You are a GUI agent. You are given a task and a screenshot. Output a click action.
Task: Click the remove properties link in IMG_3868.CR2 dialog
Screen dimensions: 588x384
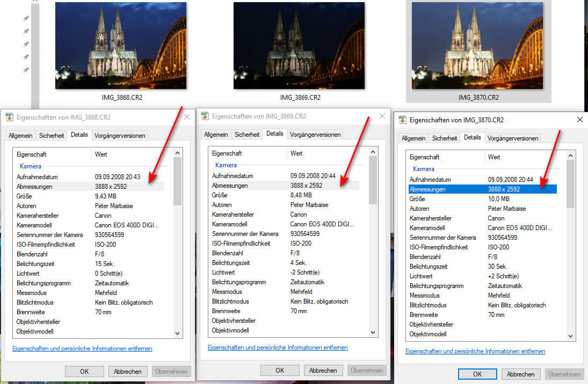(82, 349)
